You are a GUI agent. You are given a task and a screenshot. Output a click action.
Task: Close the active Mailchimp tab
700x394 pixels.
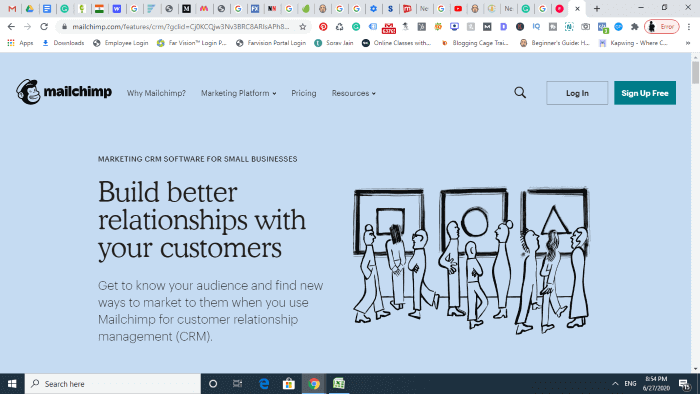(x=577, y=8)
